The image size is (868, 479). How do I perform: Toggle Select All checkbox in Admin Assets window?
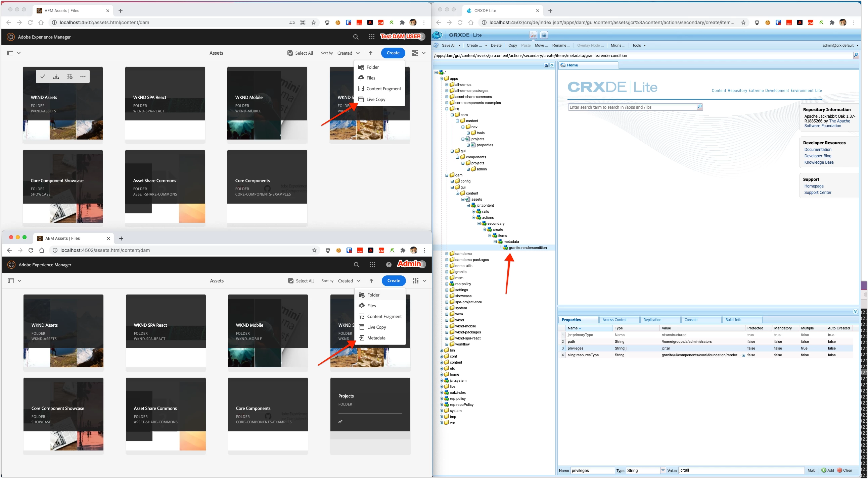point(291,281)
